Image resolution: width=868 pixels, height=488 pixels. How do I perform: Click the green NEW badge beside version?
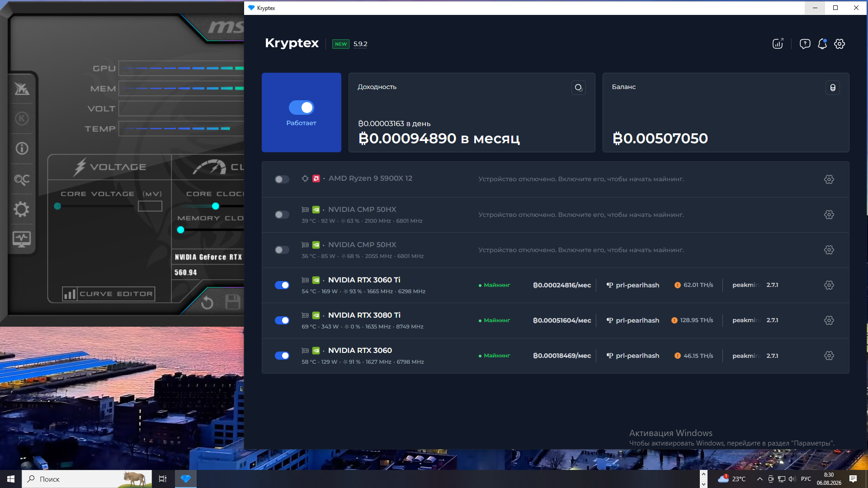pos(341,44)
